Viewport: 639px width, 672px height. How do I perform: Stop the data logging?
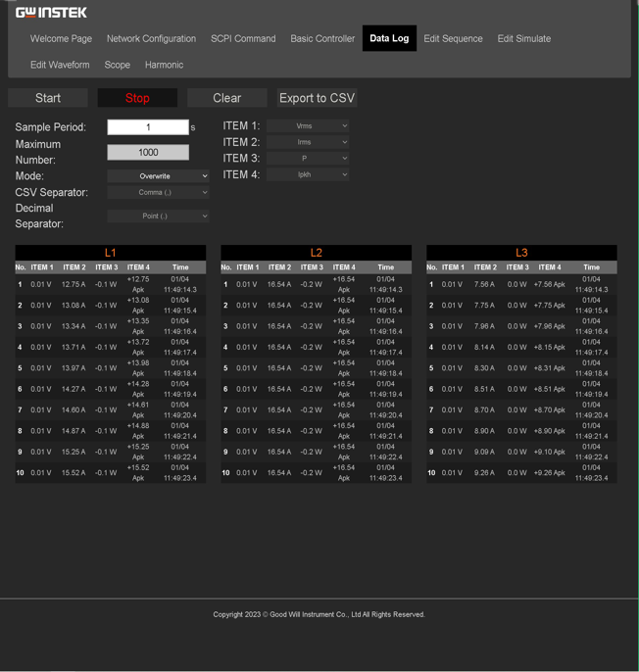[x=137, y=98]
